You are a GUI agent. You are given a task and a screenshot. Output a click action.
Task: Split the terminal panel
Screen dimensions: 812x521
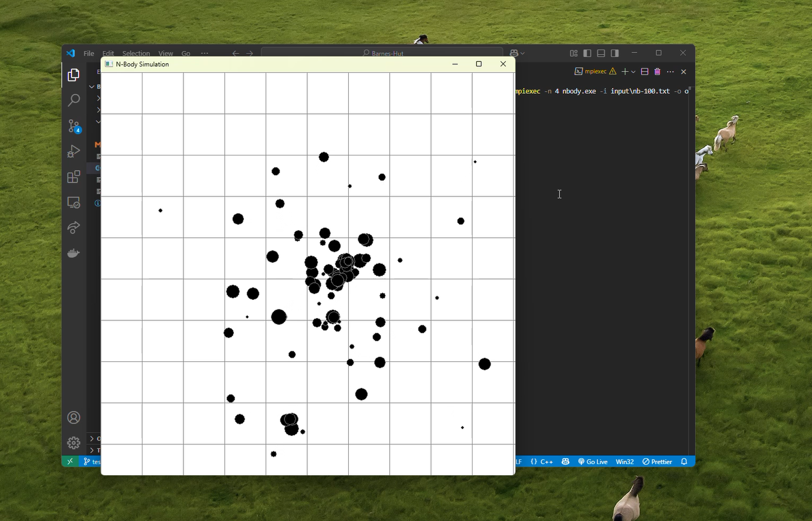(x=644, y=72)
